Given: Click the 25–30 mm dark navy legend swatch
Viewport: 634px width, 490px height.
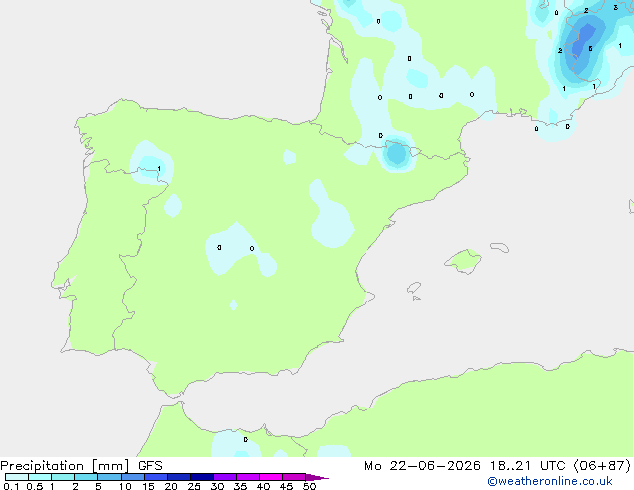Looking at the screenshot, I should pyautogui.click(x=202, y=477).
